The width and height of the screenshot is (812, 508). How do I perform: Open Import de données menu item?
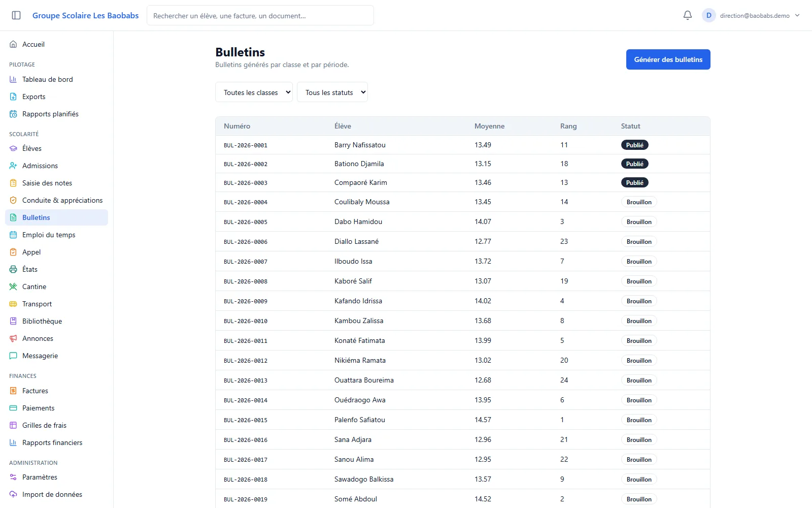[x=56, y=494]
